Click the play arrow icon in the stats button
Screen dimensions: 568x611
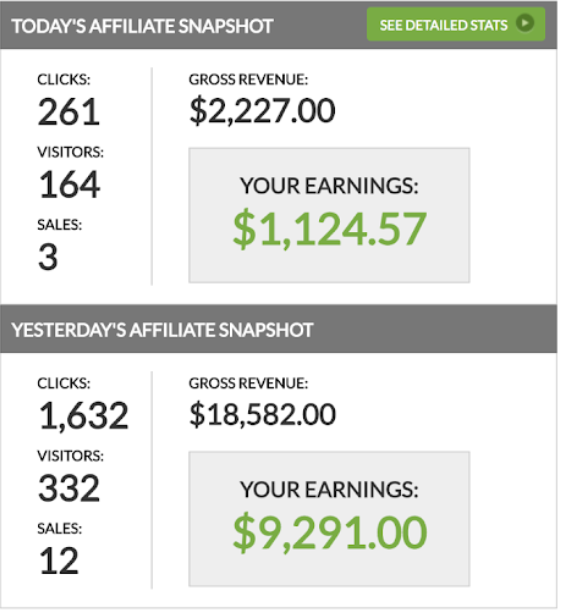525,23
